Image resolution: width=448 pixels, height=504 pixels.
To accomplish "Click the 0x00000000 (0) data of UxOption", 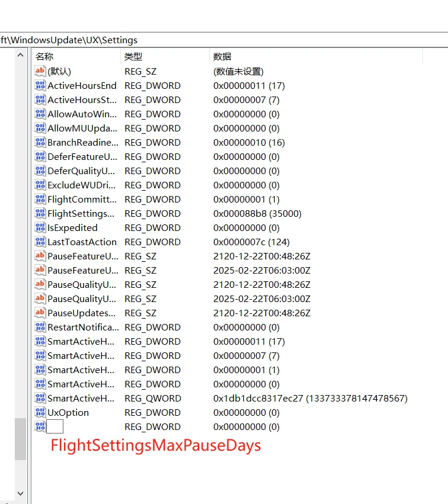I will pos(247,412).
